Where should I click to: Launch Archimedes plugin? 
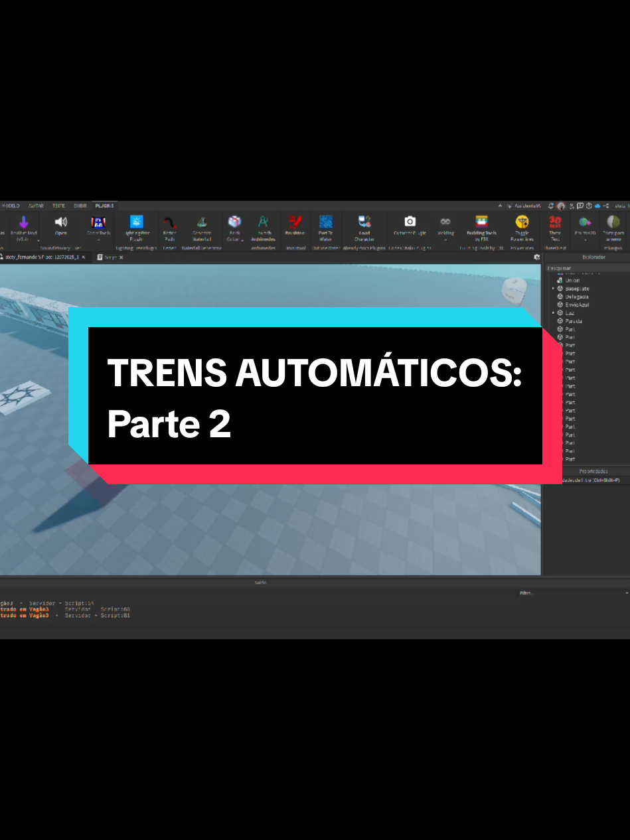[x=264, y=227]
